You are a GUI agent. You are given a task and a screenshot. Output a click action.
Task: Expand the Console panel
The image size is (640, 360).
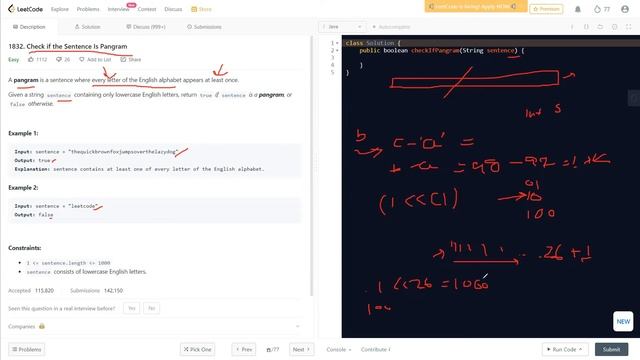tap(338, 349)
